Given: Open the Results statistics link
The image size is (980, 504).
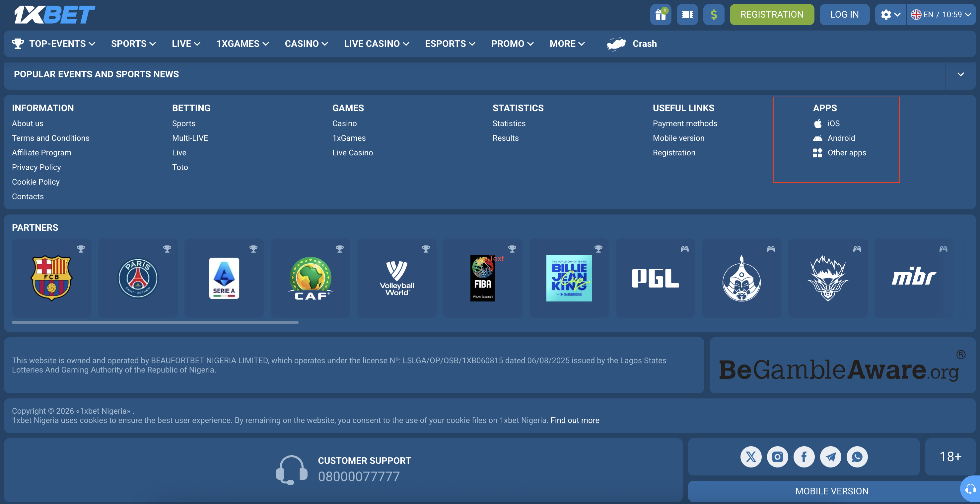Looking at the screenshot, I should 505,138.
